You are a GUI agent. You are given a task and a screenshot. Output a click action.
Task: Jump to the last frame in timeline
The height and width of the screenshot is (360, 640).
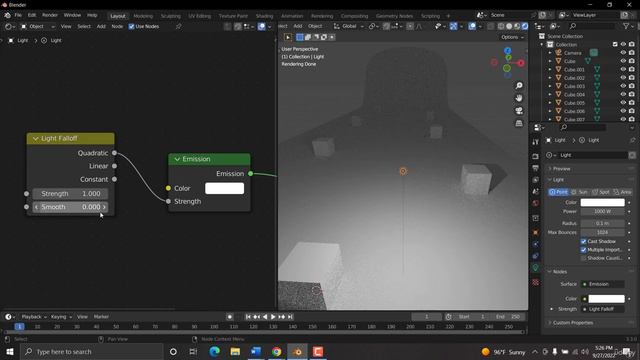coord(290,317)
